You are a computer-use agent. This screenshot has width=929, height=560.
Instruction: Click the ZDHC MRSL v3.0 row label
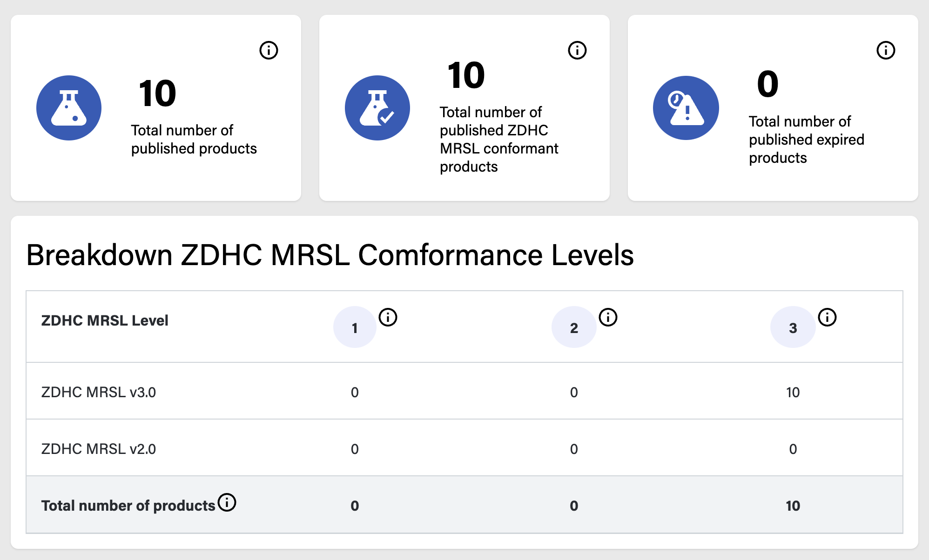[x=99, y=392]
